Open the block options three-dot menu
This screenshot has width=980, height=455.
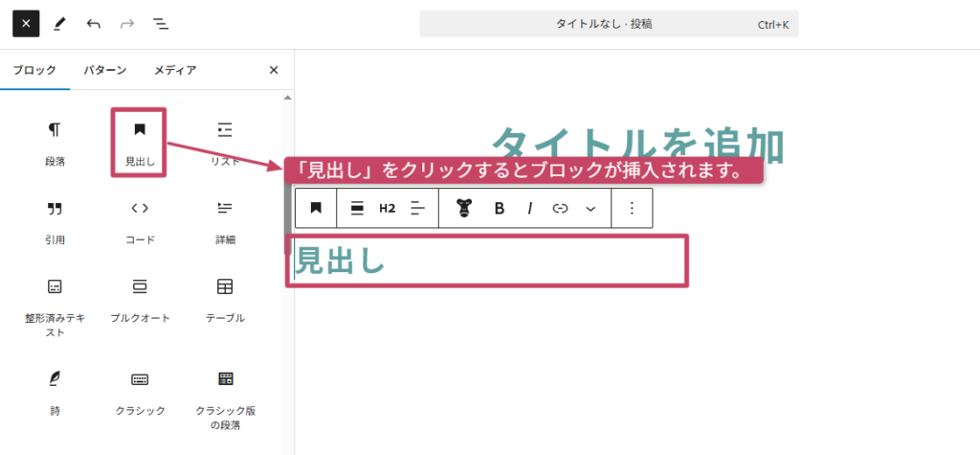pyautogui.click(x=632, y=209)
